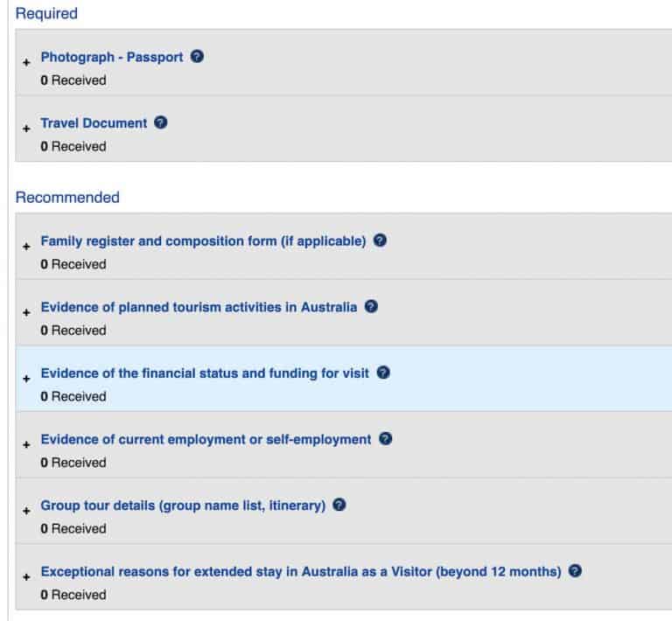672x621 pixels.
Task: Expand planned tourism activities with plus sign
Action: pyautogui.click(x=26, y=312)
